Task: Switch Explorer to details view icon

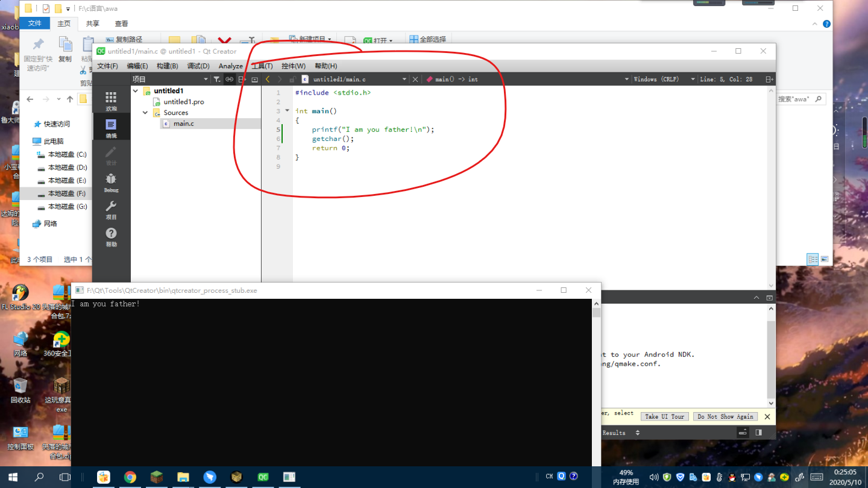Action: pyautogui.click(x=813, y=259)
